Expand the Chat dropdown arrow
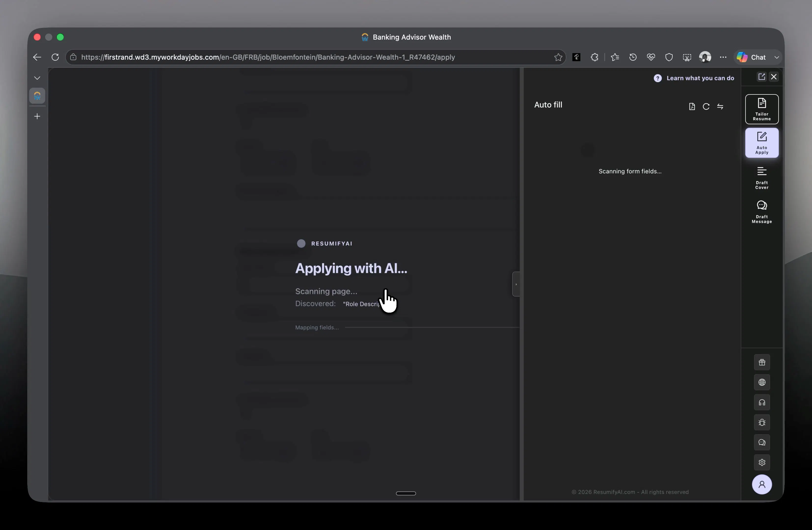The width and height of the screenshot is (812, 530). [776, 57]
